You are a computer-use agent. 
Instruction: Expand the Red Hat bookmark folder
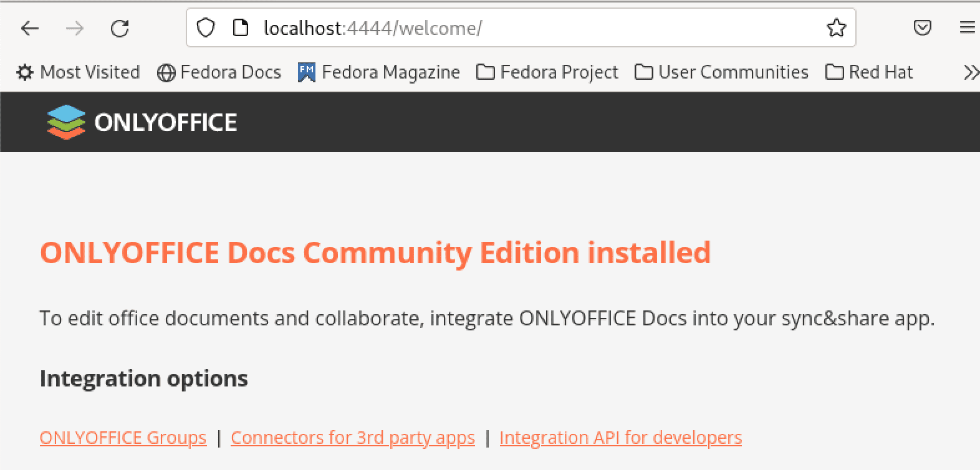pos(869,72)
